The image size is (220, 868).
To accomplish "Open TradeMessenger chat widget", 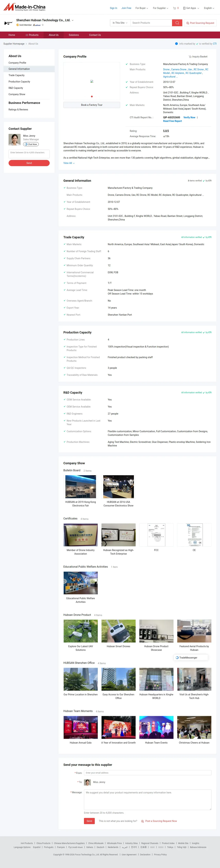I will tap(191, 657).
